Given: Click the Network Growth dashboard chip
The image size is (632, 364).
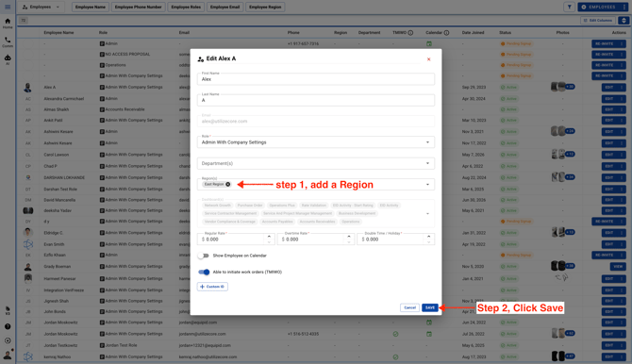Looking at the screenshot, I should click(x=218, y=206).
